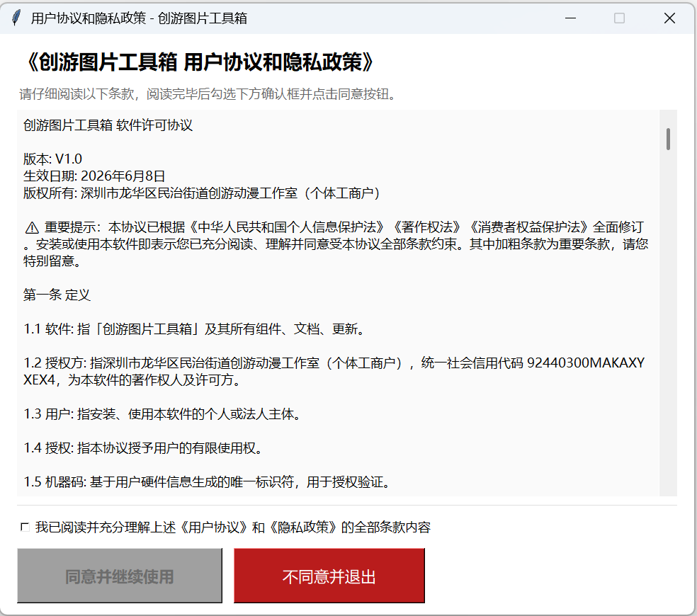This screenshot has height=616, width=697.
Task: Click the bold heading 用户协议和隐私政策
Action: tap(200, 62)
